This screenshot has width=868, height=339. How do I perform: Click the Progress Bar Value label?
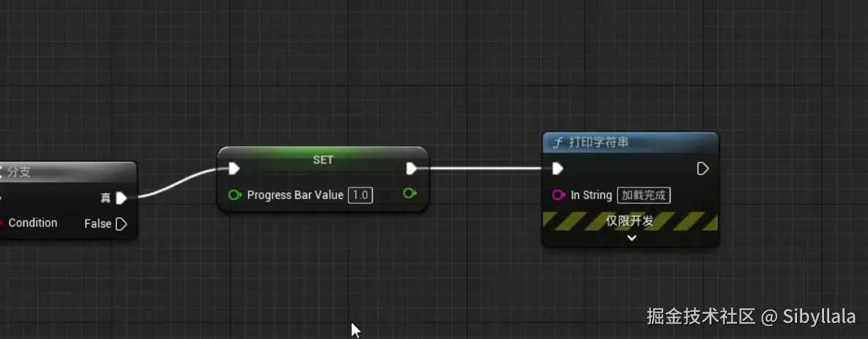(295, 195)
